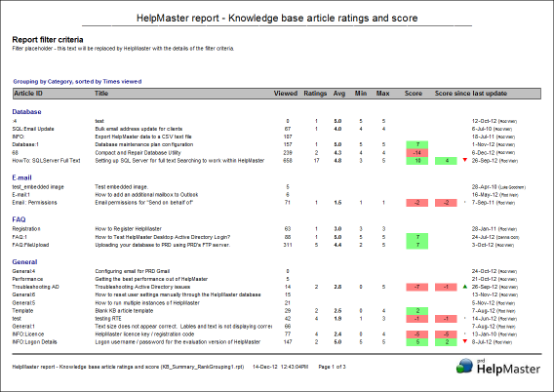Click the Troubleshooting AD article ID
Screen dimensions: 554x392
pos(36,287)
